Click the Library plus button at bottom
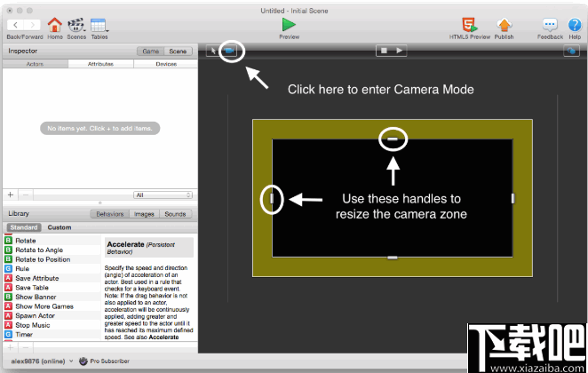The image size is (588, 373). pyautogui.click(x=11, y=347)
